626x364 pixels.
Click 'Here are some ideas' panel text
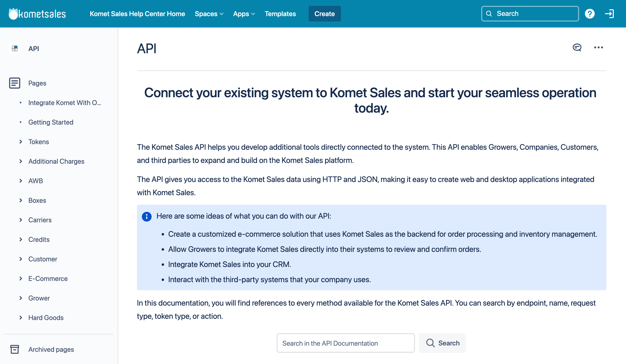coord(244,216)
